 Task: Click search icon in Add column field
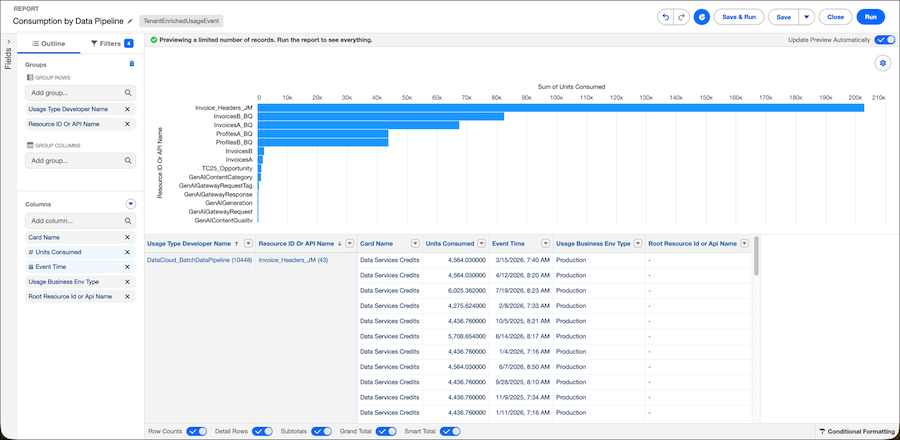[x=128, y=221]
